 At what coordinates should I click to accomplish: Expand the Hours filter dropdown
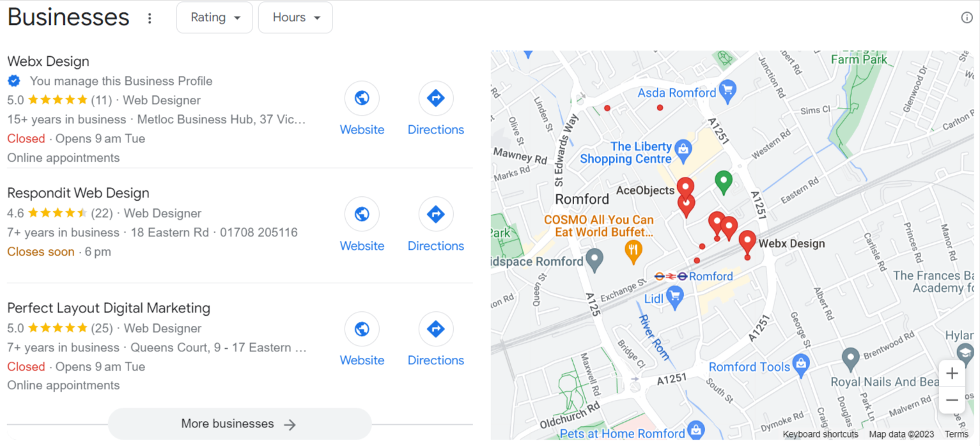pyautogui.click(x=295, y=18)
